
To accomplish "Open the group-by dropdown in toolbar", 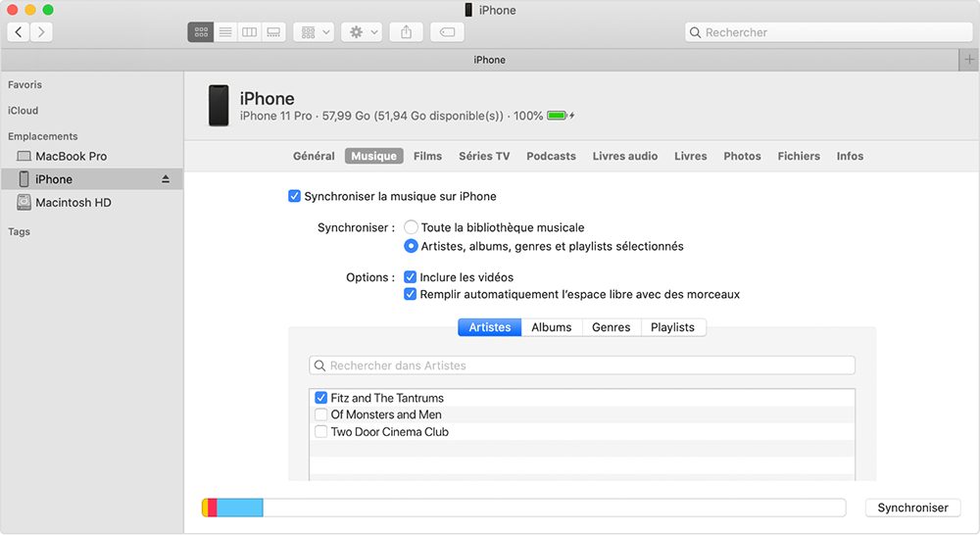I will pos(315,32).
